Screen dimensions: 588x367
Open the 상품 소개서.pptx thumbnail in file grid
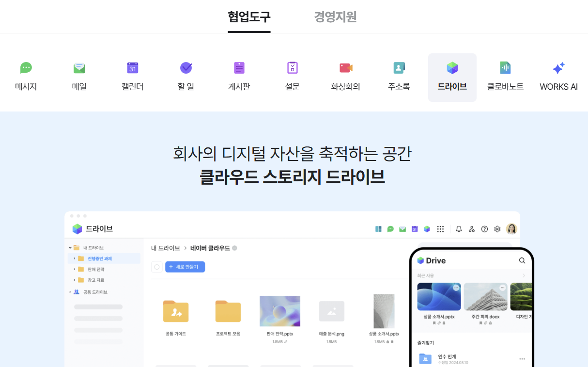tap(384, 311)
